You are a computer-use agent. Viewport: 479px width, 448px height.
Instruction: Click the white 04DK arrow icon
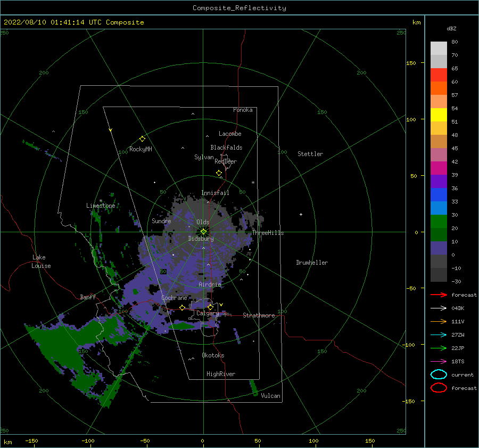point(439,308)
